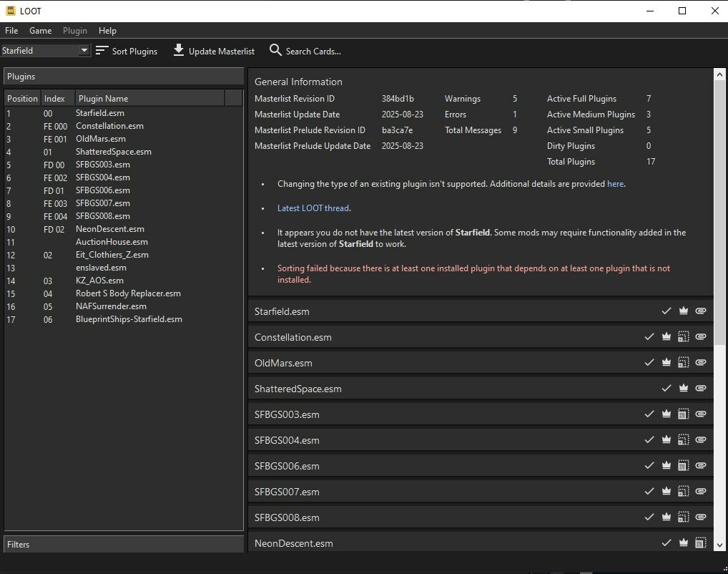Click the Sort Plugins icon
This screenshot has height=574, width=728.
tap(102, 50)
